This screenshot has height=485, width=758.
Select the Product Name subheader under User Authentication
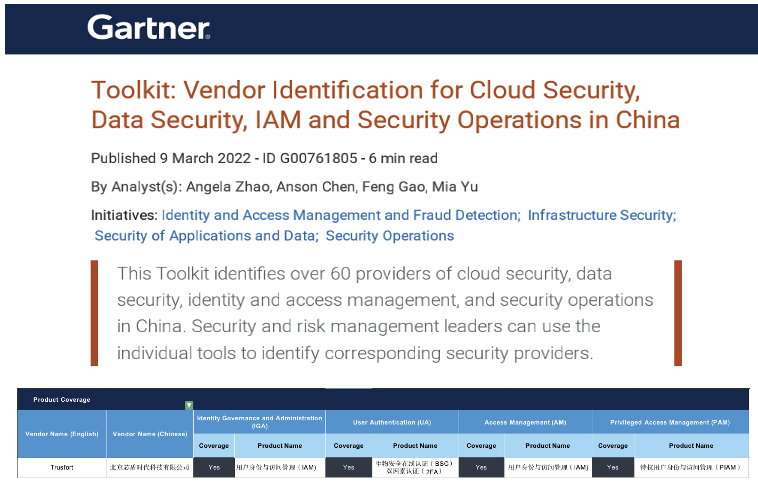[415, 446]
